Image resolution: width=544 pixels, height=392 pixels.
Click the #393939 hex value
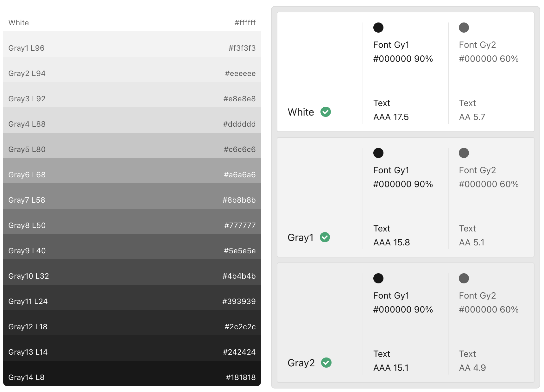click(x=239, y=301)
